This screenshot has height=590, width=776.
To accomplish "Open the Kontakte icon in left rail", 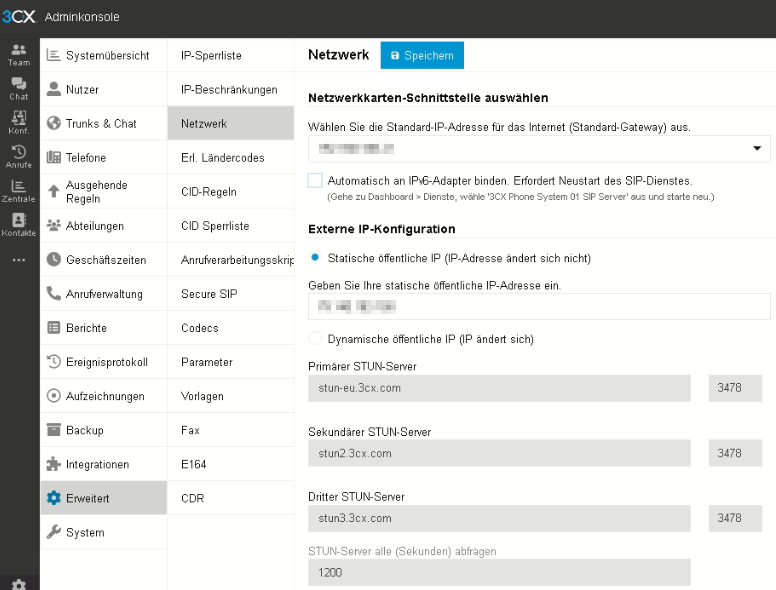I will click(x=19, y=225).
